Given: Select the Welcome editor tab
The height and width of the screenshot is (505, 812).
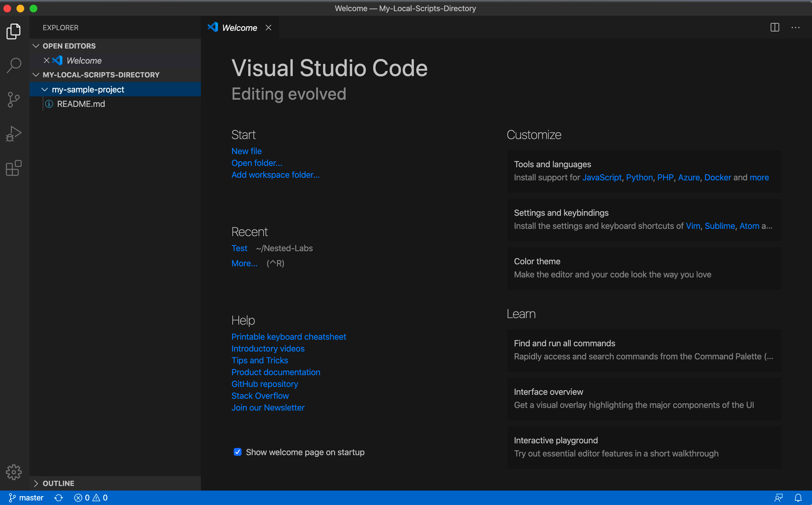Looking at the screenshot, I should (x=239, y=28).
